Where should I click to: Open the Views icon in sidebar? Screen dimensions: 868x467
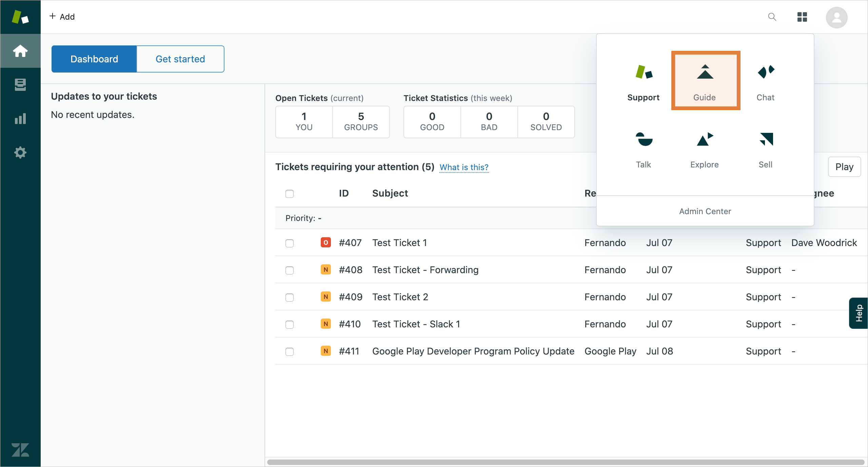coord(20,85)
